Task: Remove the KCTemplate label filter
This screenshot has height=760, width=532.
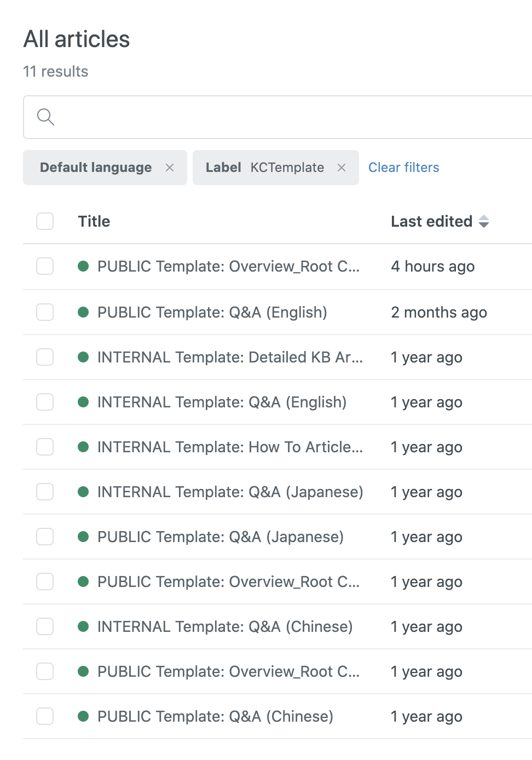Action: pyautogui.click(x=342, y=168)
